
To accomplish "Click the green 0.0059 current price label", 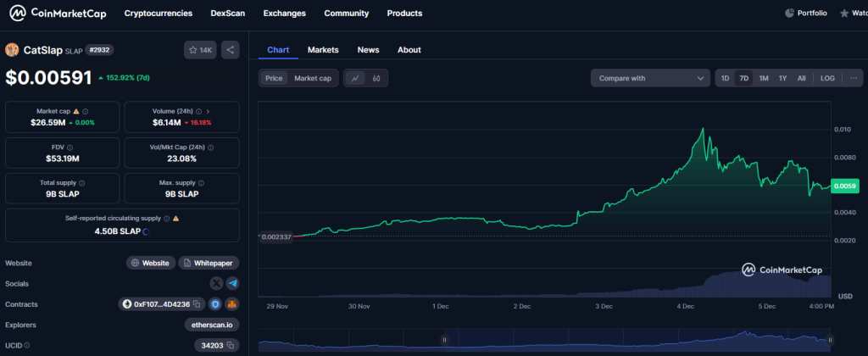I will pyautogui.click(x=845, y=186).
